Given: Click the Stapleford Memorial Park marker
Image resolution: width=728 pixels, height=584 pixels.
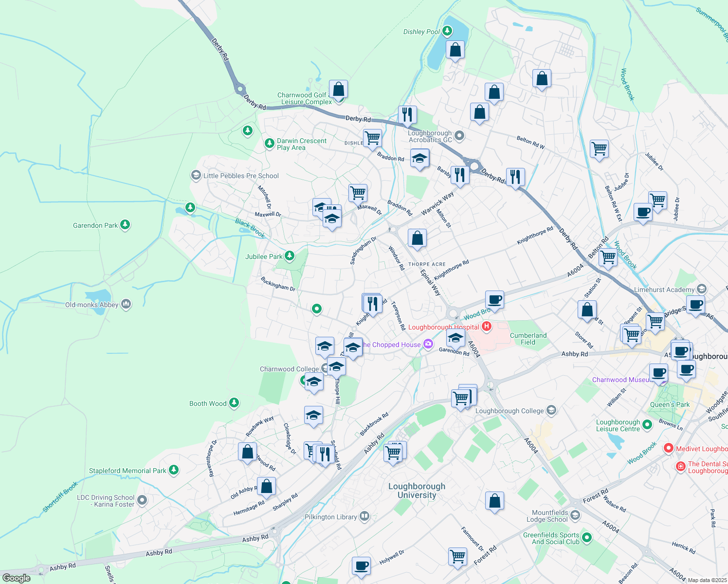Looking at the screenshot, I should [174, 470].
